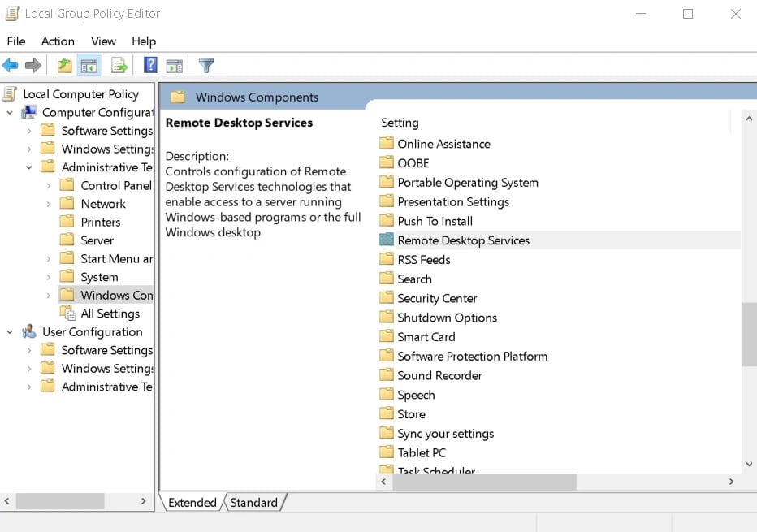757x532 pixels.
Task: Select Sync your settings entry
Action: [445, 434]
